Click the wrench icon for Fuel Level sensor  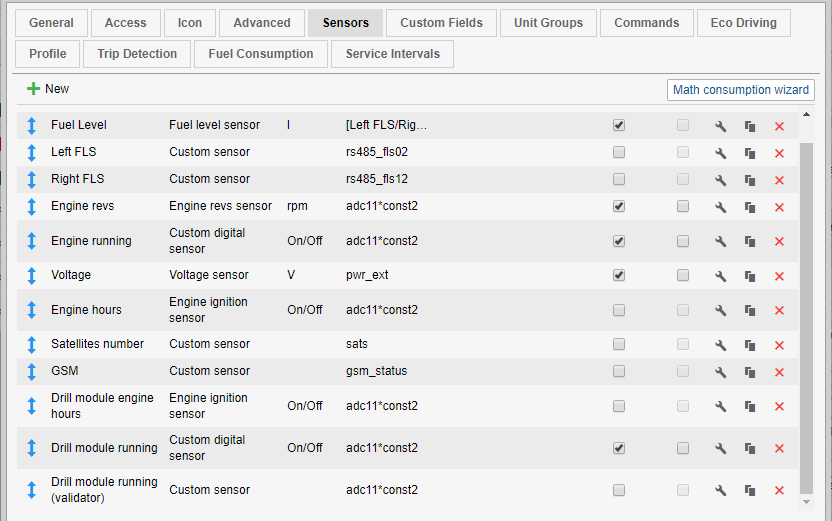coord(720,126)
